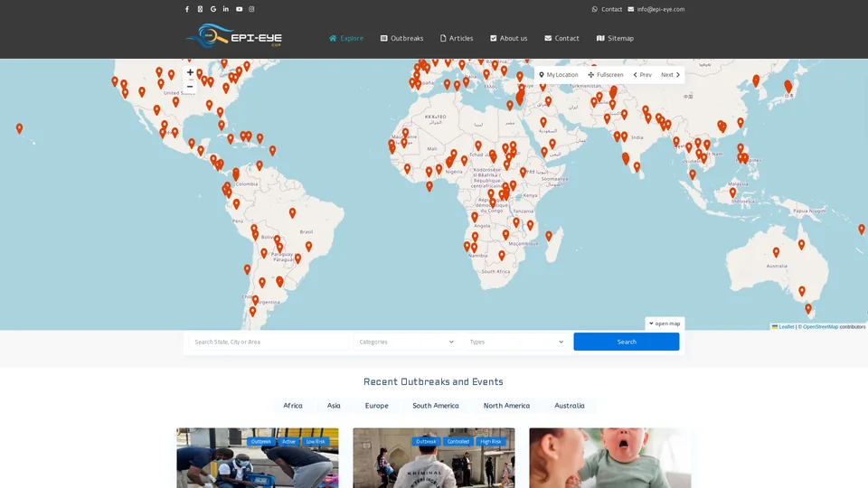Click the blue Search button

coord(626,342)
